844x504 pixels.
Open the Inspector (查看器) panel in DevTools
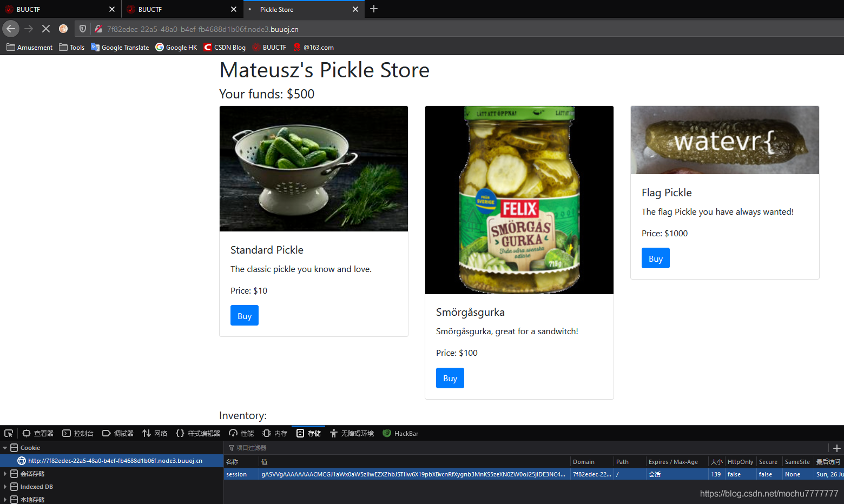(x=37, y=433)
